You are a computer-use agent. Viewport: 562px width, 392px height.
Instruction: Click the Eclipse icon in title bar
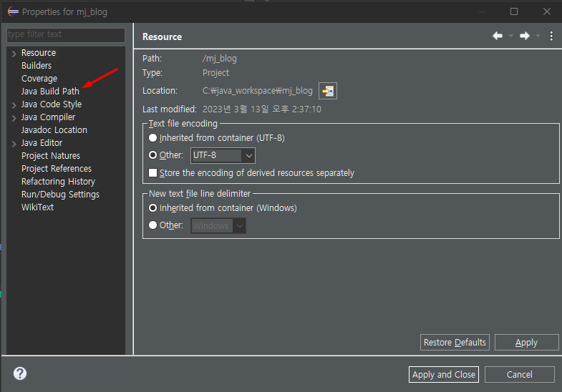[x=14, y=12]
